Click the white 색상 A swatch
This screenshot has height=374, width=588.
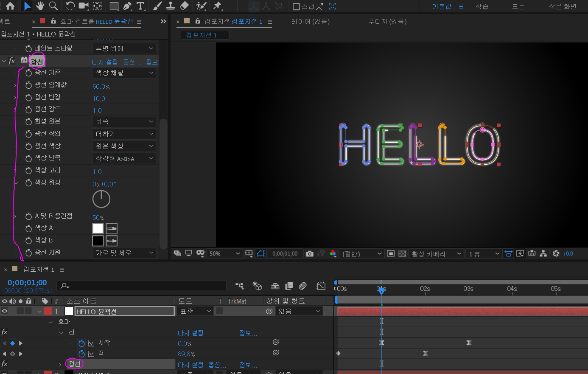pyautogui.click(x=98, y=228)
